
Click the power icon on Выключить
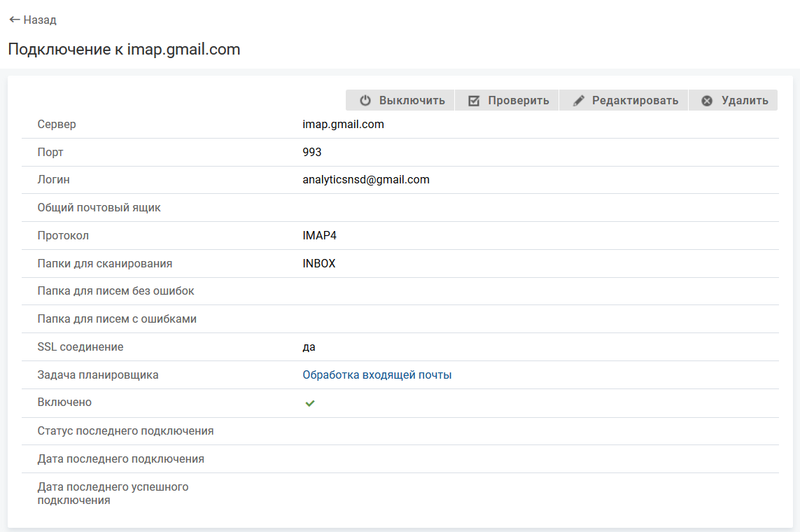click(365, 100)
